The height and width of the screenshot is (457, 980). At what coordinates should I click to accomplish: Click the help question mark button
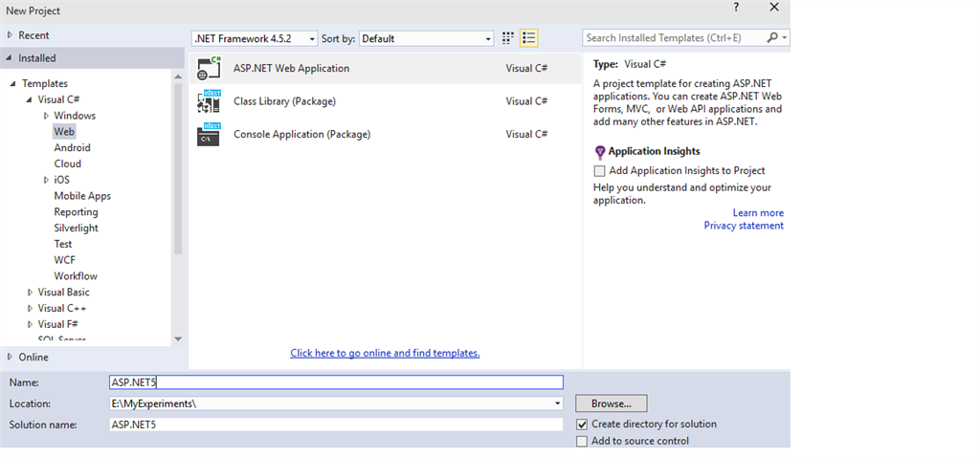(x=736, y=8)
